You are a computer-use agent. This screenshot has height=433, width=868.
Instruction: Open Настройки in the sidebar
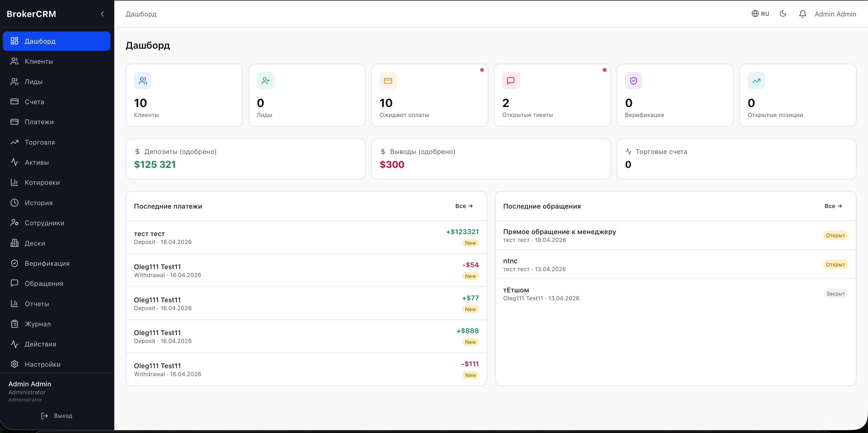pos(42,364)
